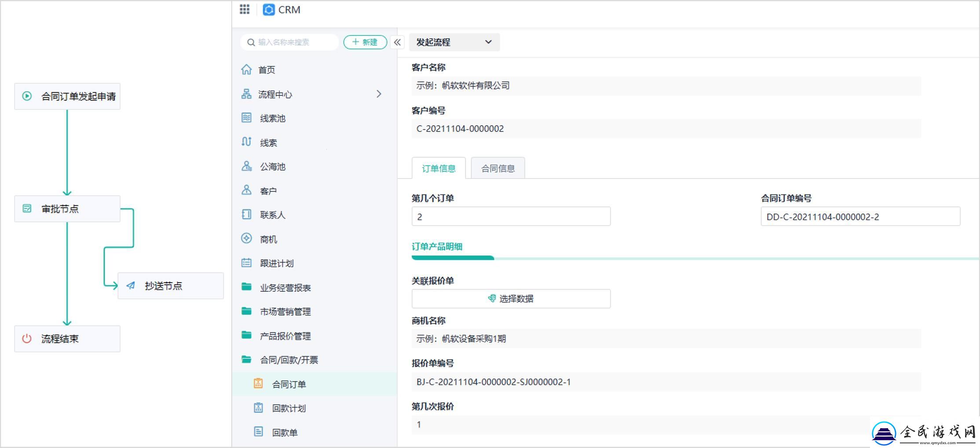Image resolution: width=980 pixels, height=448 pixels.
Task: Click the search magnifier icon
Action: (x=251, y=42)
